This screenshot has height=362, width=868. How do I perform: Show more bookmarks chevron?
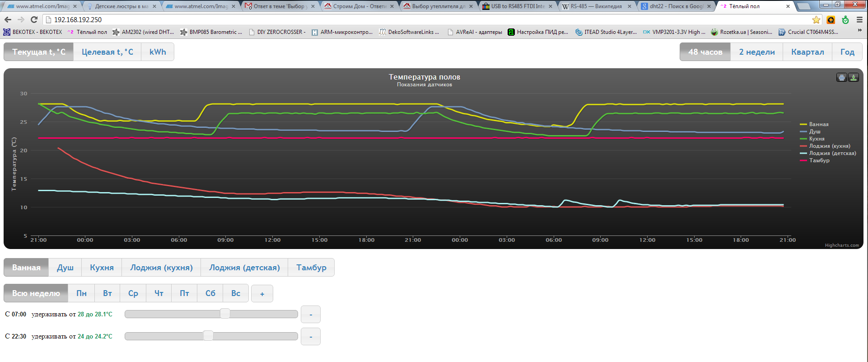point(859,31)
